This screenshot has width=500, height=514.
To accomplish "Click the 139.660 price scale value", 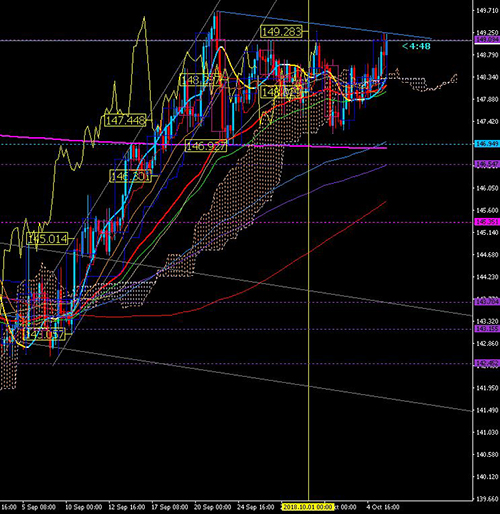I will click(x=487, y=499).
